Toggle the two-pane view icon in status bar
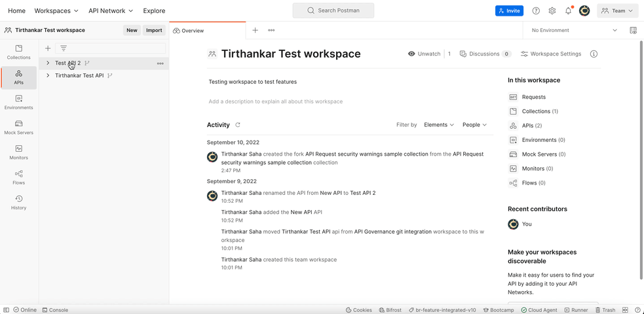Image resolution: width=644 pixels, height=314 pixels. (626, 310)
